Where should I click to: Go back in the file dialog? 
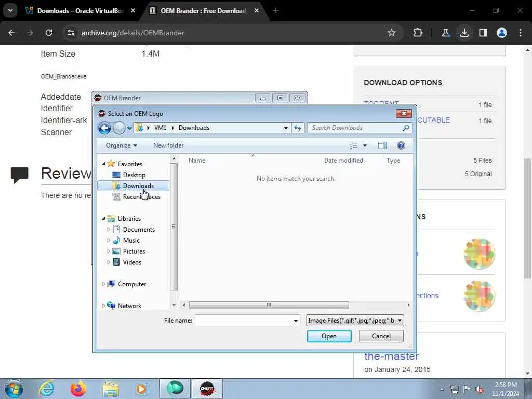104,128
